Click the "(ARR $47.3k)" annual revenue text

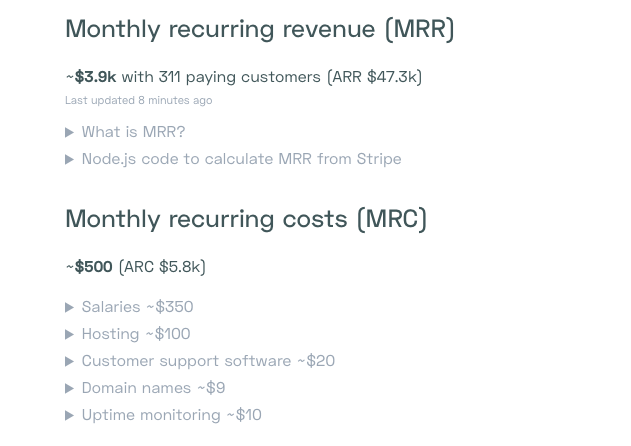pyautogui.click(x=374, y=77)
